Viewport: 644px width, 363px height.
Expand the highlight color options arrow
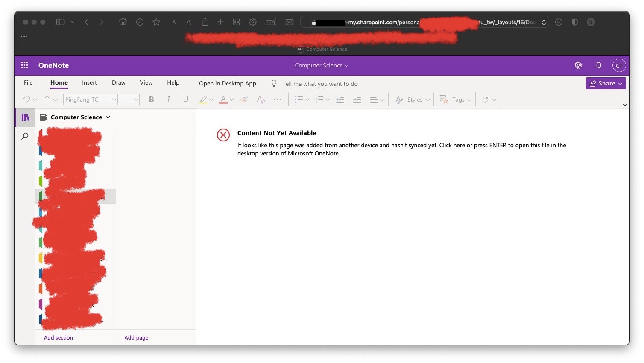211,100
